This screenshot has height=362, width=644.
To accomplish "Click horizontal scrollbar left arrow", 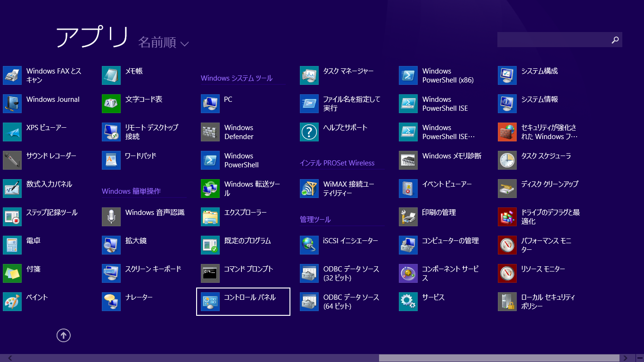I will pos(9,358).
